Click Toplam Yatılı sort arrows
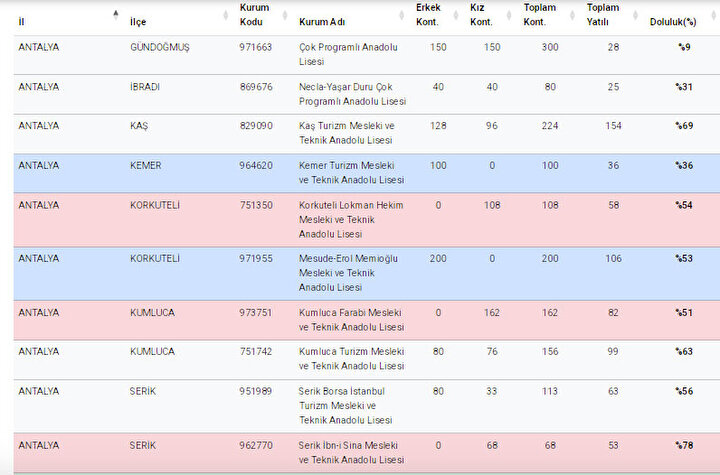 [x=636, y=15]
